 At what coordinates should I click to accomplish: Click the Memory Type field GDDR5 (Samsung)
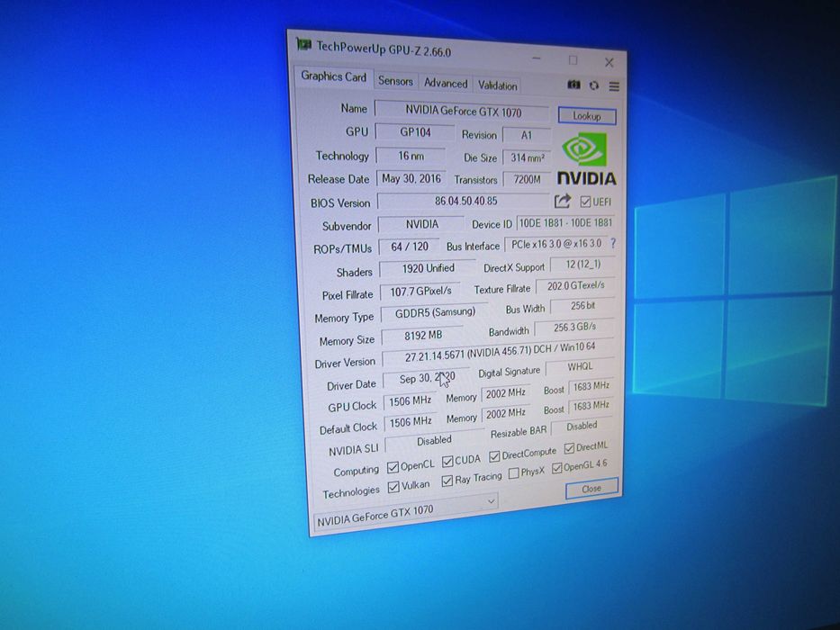pyautogui.click(x=435, y=313)
